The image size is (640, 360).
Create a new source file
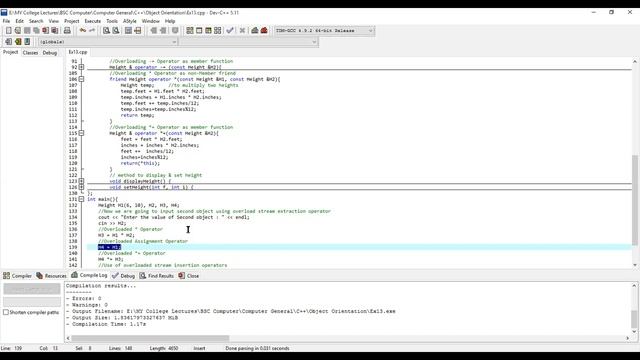[9, 31]
